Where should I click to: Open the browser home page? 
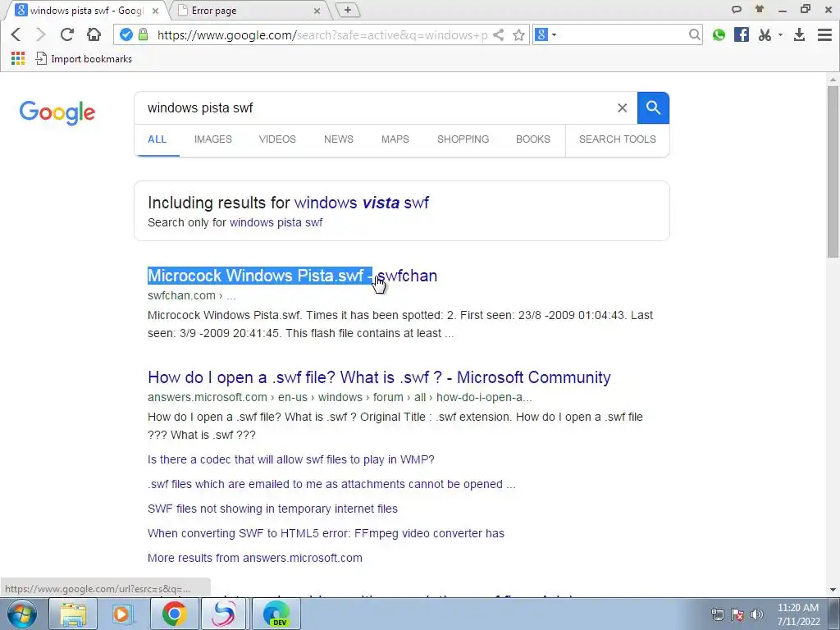pos(94,34)
